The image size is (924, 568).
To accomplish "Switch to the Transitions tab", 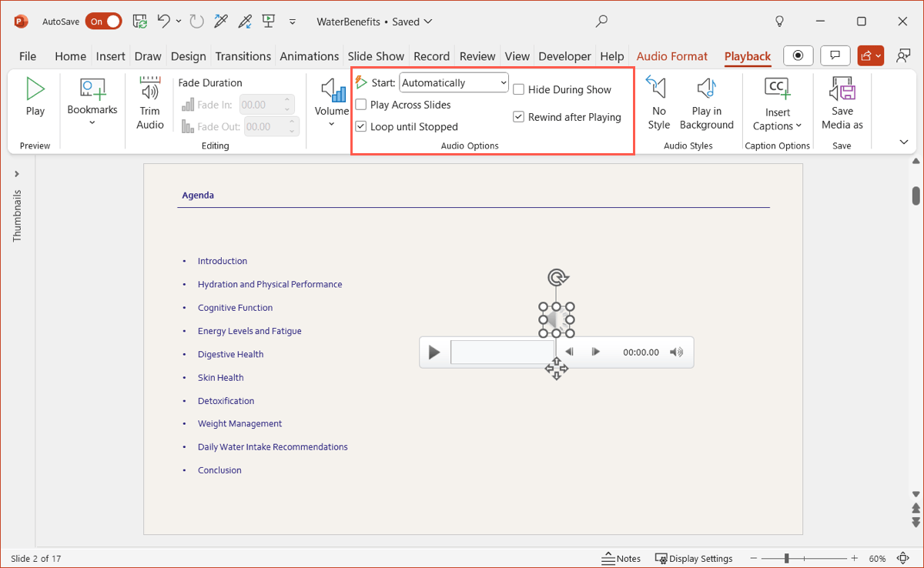I will pyautogui.click(x=243, y=56).
